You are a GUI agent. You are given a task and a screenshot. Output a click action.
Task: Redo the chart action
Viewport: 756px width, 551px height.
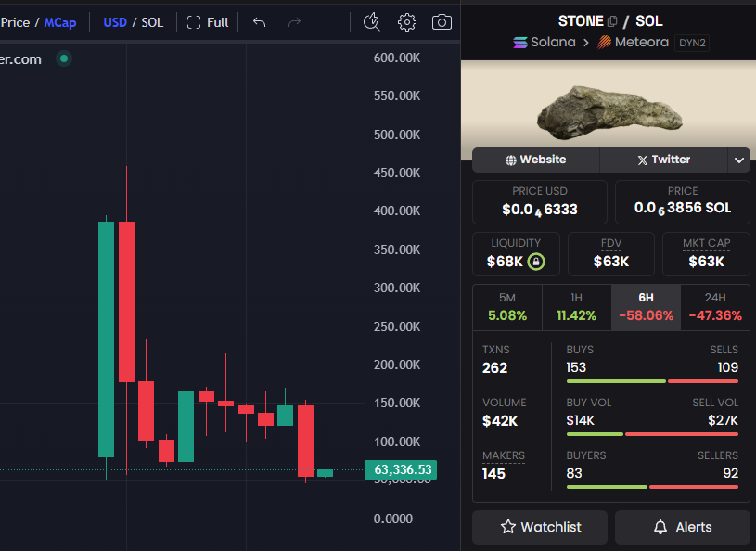pos(294,22)
